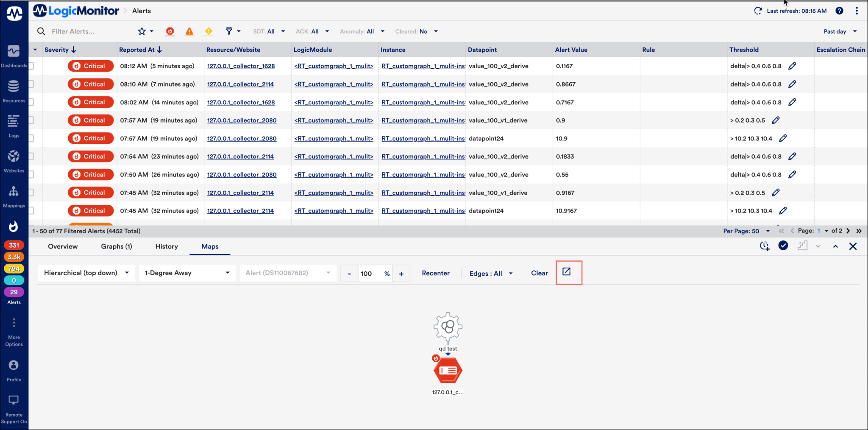Click the escalate alert icon in map toolbar
Screen dimensions: 868x430
click(803, 246)
